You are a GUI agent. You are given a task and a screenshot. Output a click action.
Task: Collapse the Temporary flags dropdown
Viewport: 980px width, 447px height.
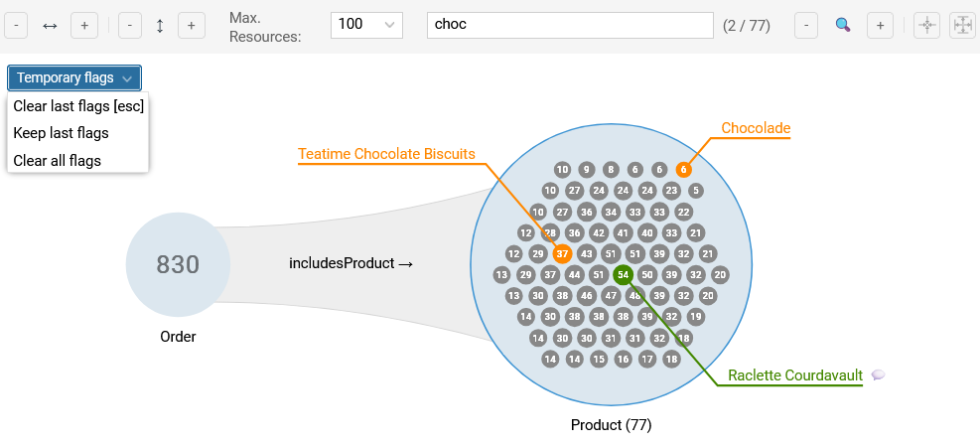point(74,78)
